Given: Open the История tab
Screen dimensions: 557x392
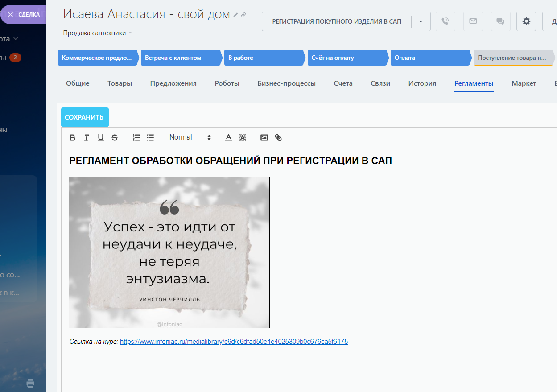Looking at the screenshot, I should pos(422,83).
